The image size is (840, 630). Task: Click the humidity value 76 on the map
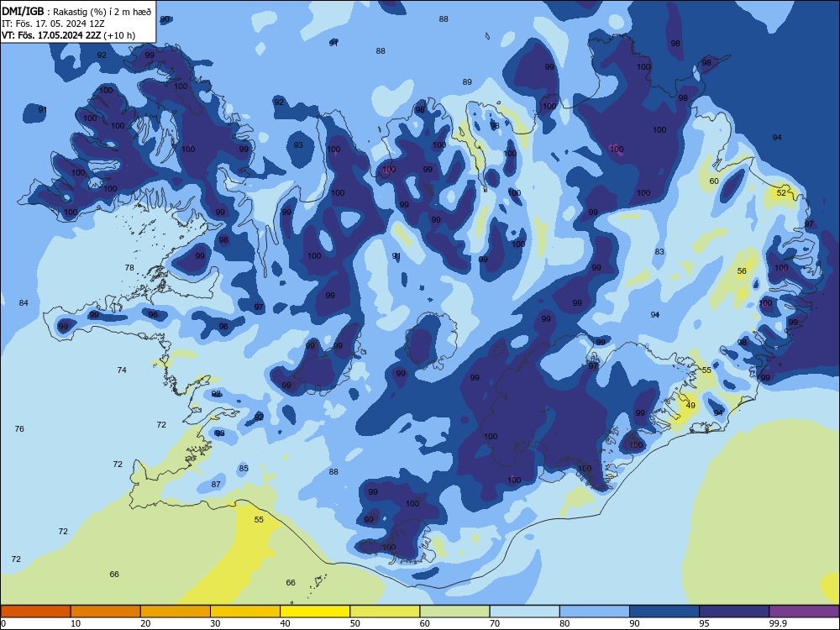[x=19, y=429]
